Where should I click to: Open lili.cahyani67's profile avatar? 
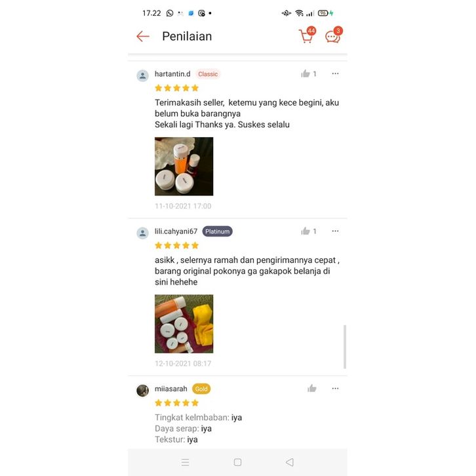click(143, 233)
